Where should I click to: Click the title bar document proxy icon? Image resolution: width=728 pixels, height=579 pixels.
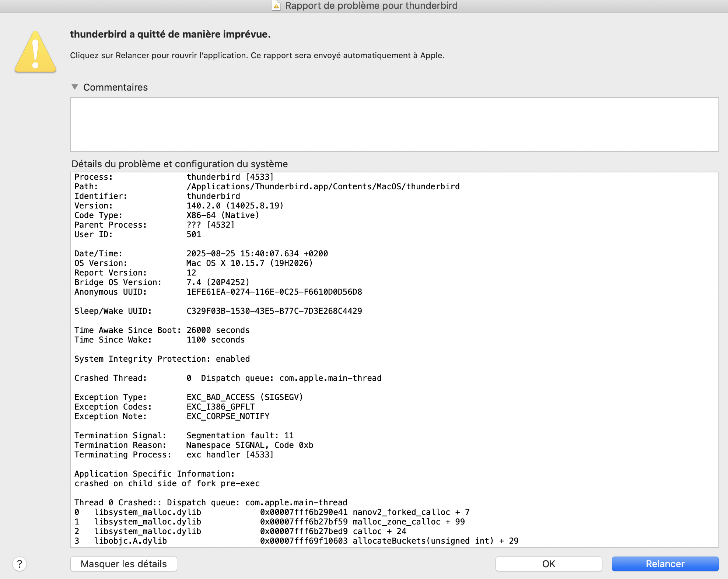pyautogui.click(x=276, y=6)
